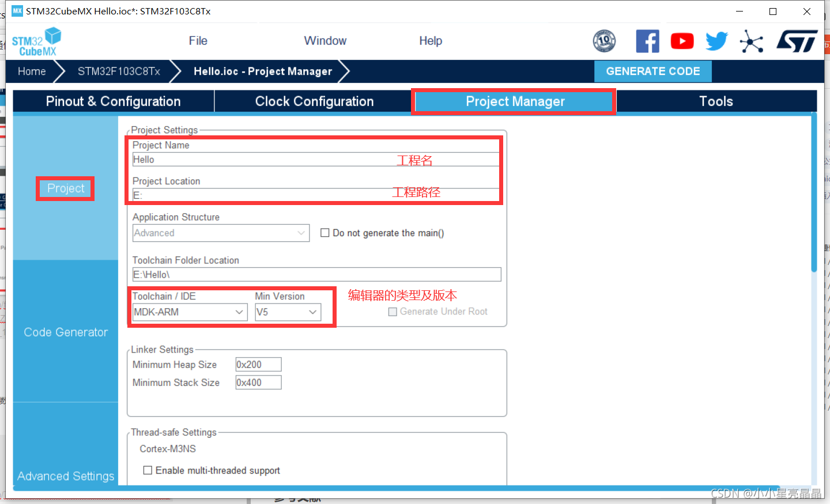Screen dimensions: 830x504
Task: Open Application Structure dropdown
Action: pyautogui.click(x=221, y=233)
